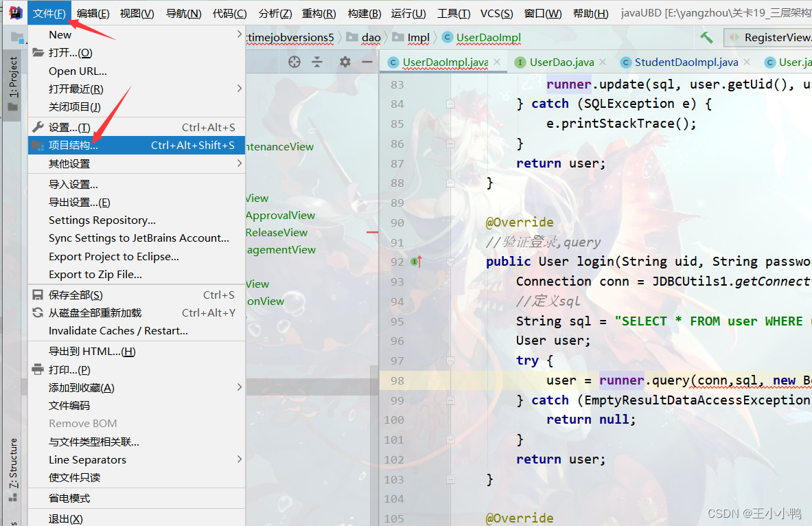Choose 导入设置... entry
The height and width of the screenshot is (526, 812).
(x=137, y=185)
